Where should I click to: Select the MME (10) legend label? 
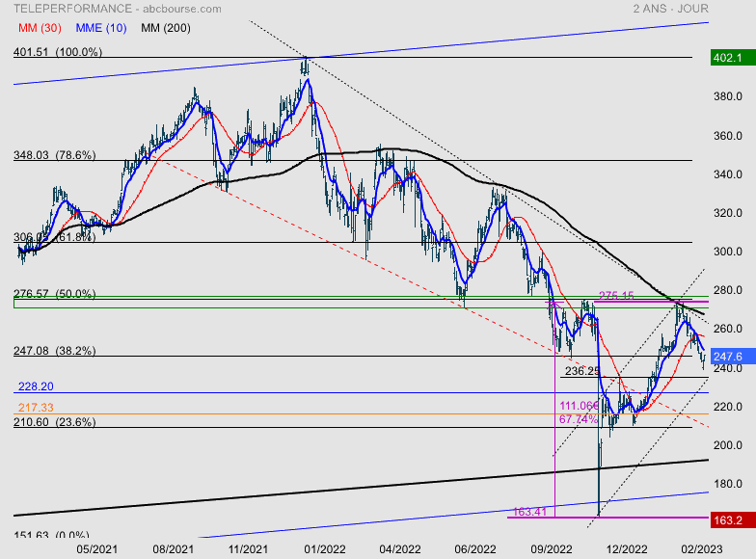click(100, 28)
